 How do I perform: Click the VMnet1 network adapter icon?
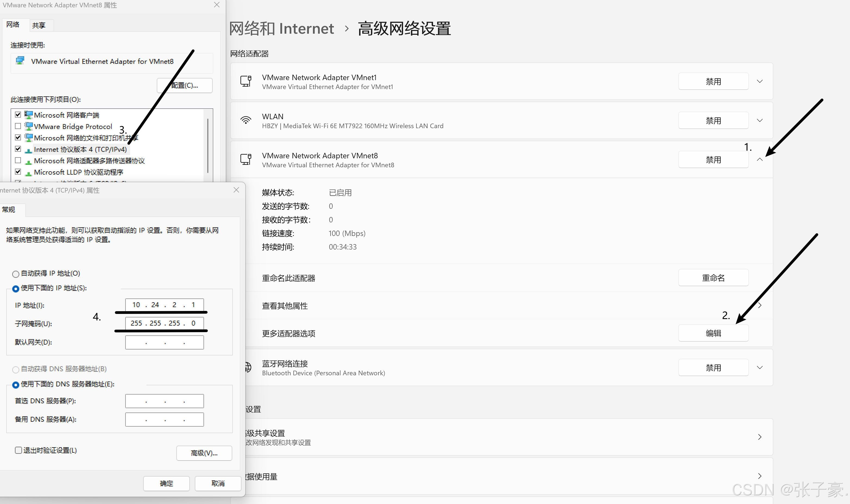pos(246,81)
